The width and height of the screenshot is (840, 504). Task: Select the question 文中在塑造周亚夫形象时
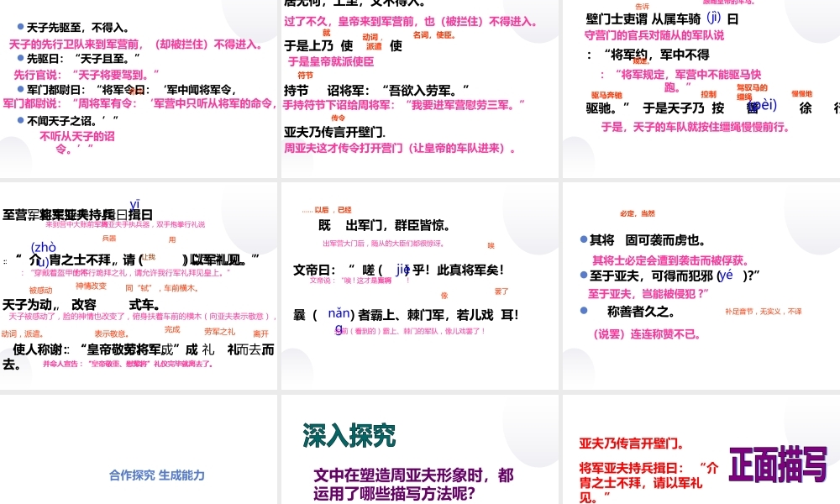pyautogui.click(x=413, y=484)
